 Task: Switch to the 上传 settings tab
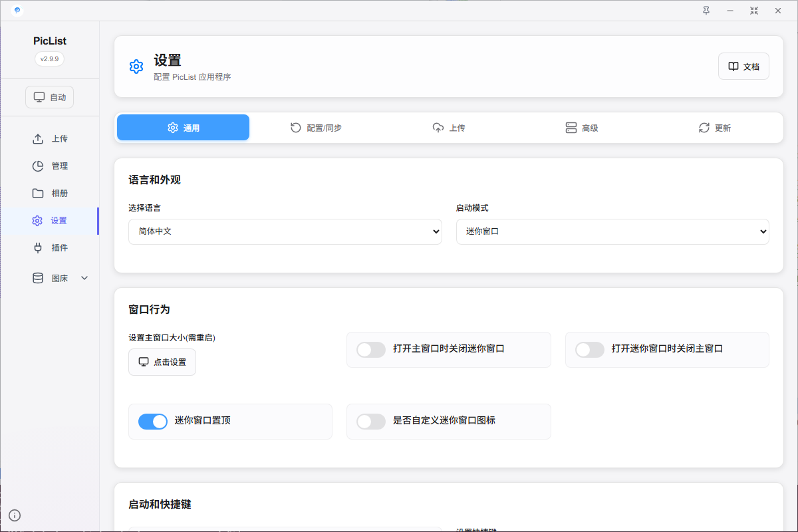pyautogui.click(x=449, y=128)
